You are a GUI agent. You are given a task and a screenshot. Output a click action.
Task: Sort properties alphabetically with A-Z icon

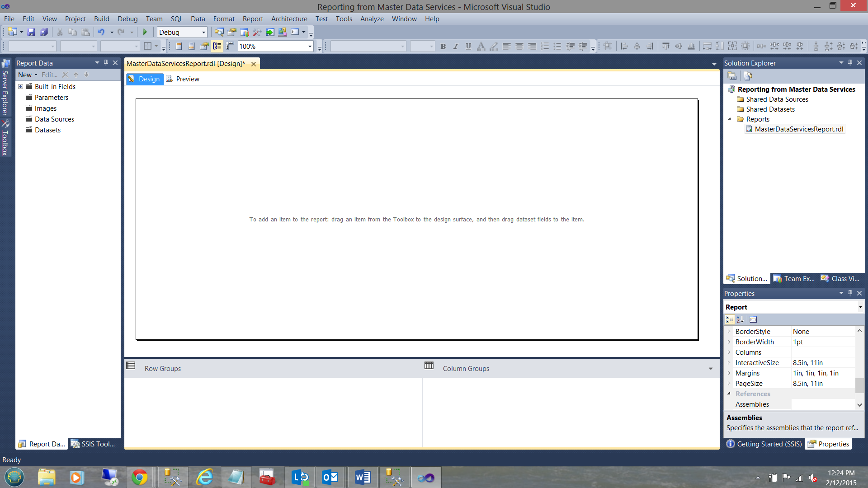tap(740, 319)
